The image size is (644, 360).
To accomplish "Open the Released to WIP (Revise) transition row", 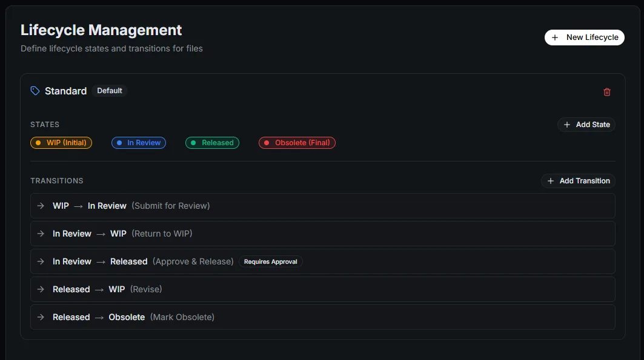I will [x=322, y=289].
